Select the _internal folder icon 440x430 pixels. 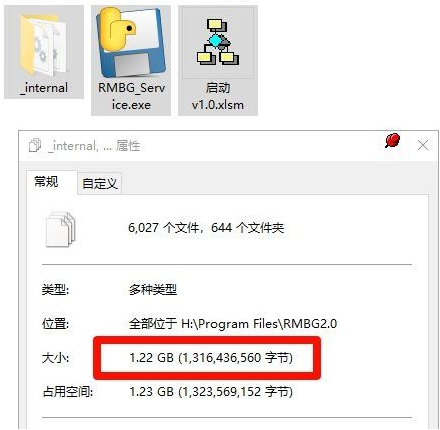(44, 44)
